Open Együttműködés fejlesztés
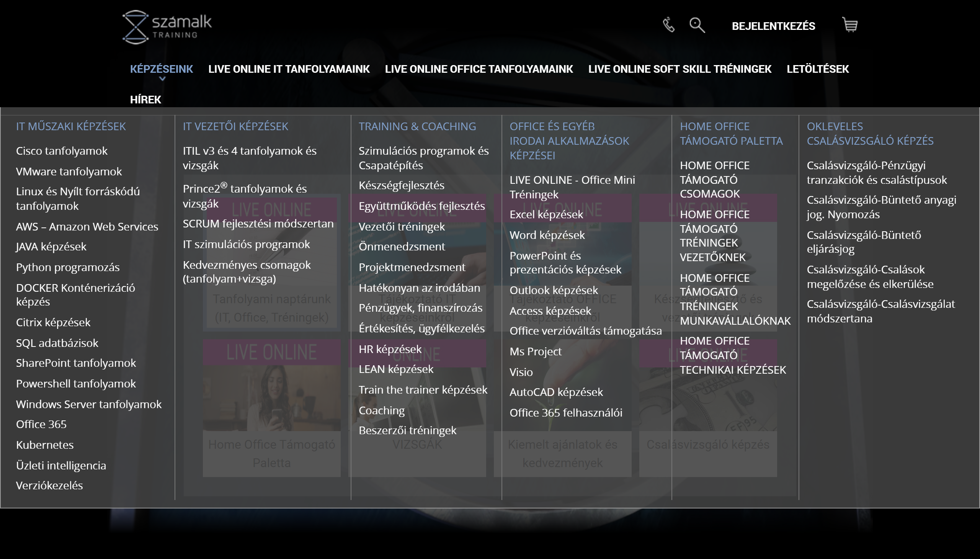 pos(422,206)
